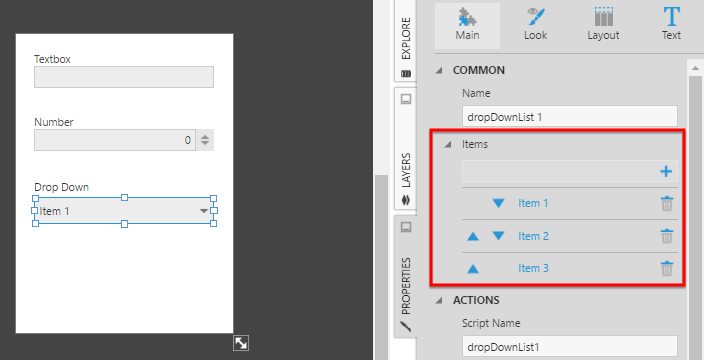Move Item 2 up with arrow
This screenshot has width=704, height=360.
coord(473,236)
